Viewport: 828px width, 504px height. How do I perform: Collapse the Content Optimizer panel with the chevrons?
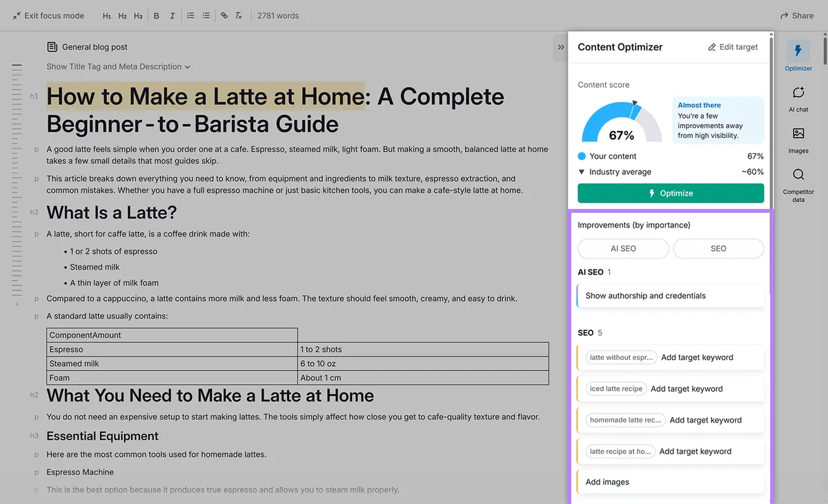tap(560, 48)
